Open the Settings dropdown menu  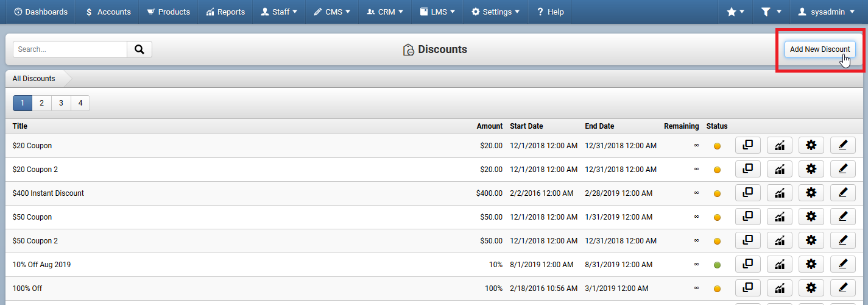[x=496, y=12]
